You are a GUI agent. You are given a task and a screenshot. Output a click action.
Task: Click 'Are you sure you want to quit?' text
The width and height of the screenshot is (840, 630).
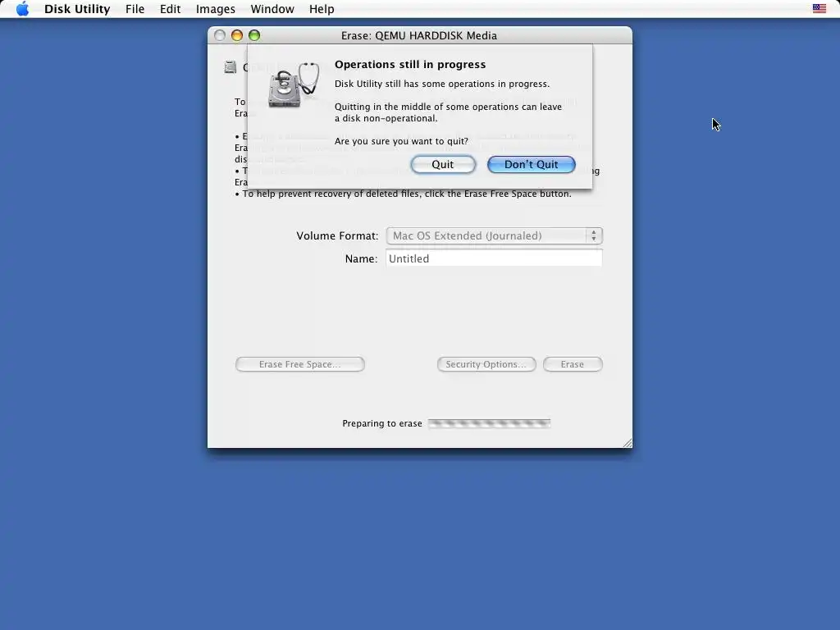pos(401,141)
